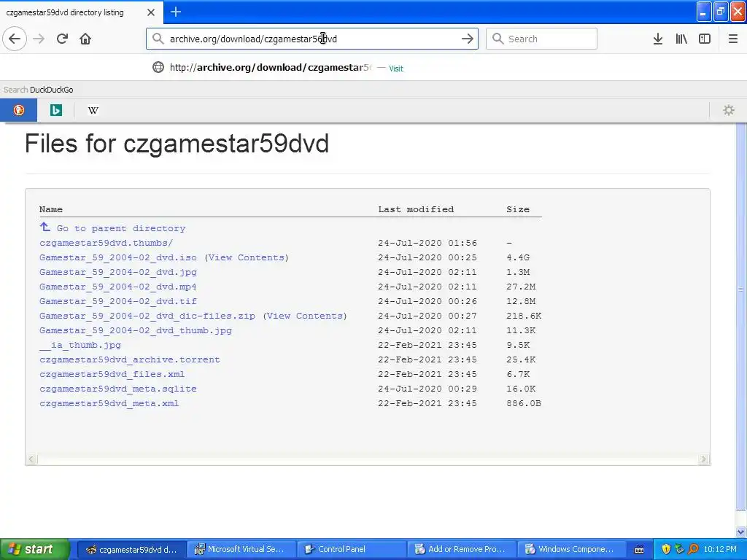The height and width of the screenshot is (560, 747).
Task: Open the Windows Start menu
Action: (x=34, y=549)
